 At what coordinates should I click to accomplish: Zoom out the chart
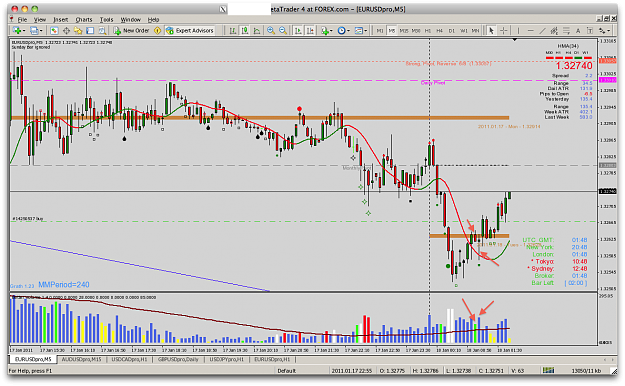[283, 31]
